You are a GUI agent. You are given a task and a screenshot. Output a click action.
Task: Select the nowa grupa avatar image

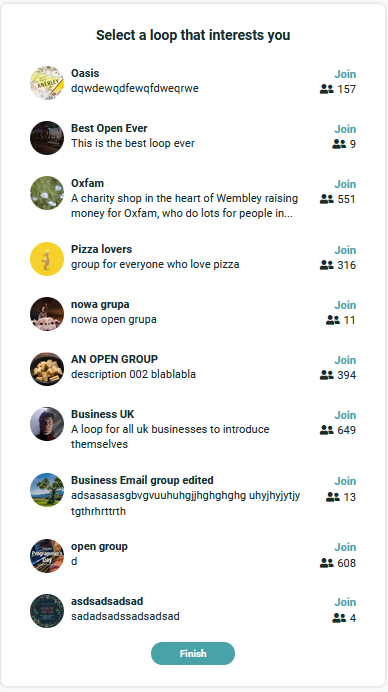[47, 314]
